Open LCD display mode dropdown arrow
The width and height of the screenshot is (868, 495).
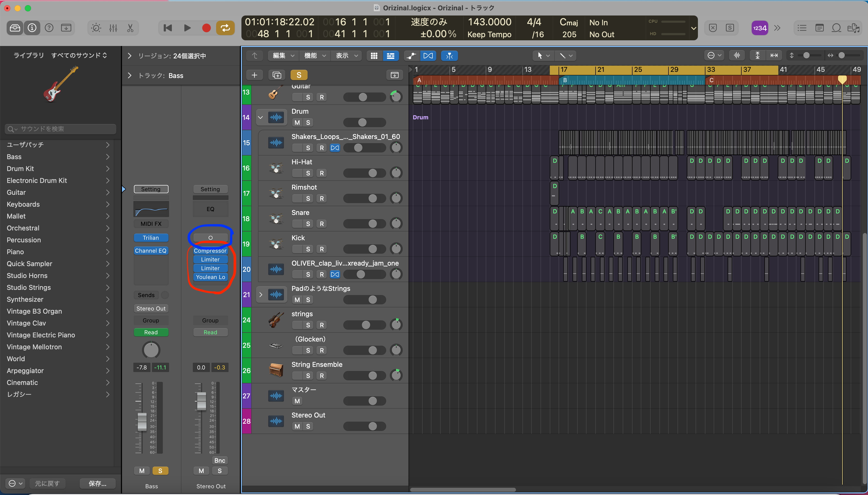tap(694, 28)
